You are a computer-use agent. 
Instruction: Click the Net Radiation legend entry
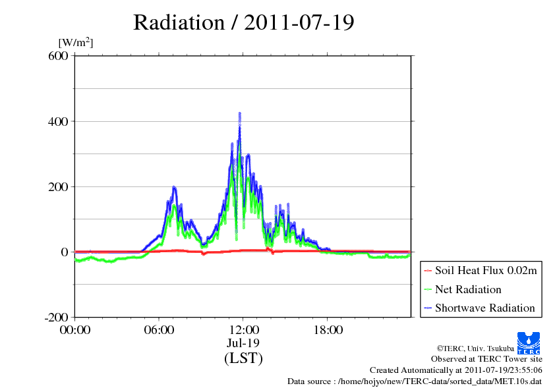463,289
